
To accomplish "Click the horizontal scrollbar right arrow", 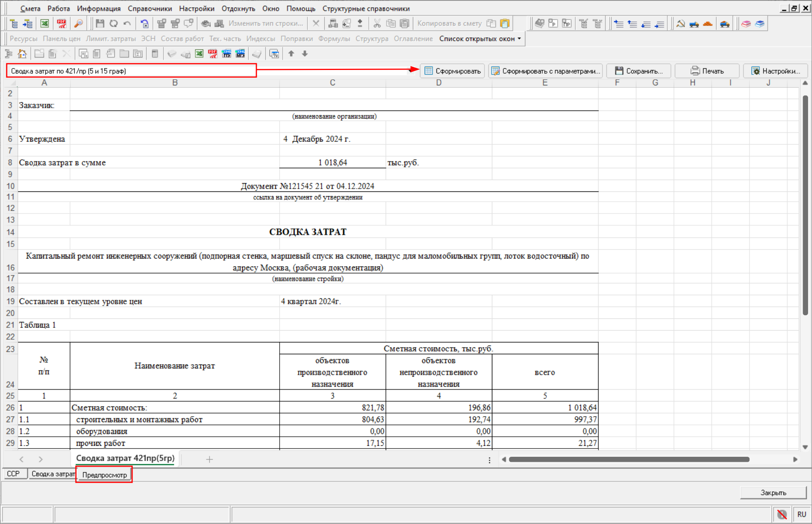I will point(795,459).
